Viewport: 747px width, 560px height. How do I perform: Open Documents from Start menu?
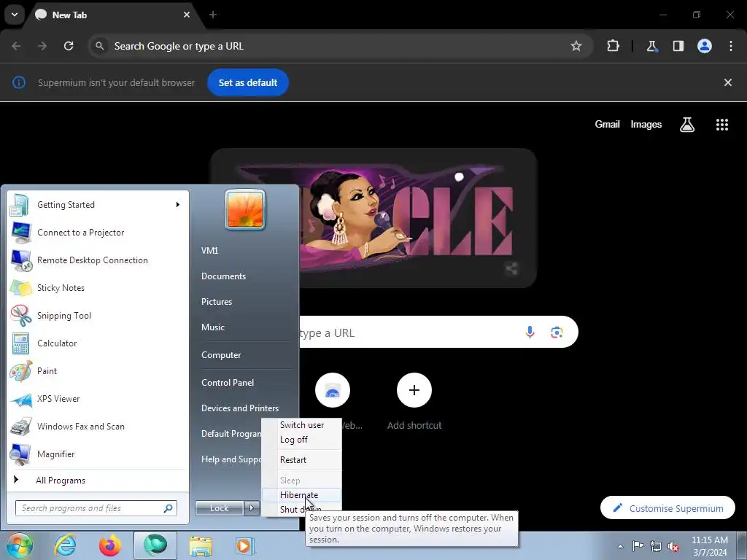pyautogui.click(x=223, y=276)
